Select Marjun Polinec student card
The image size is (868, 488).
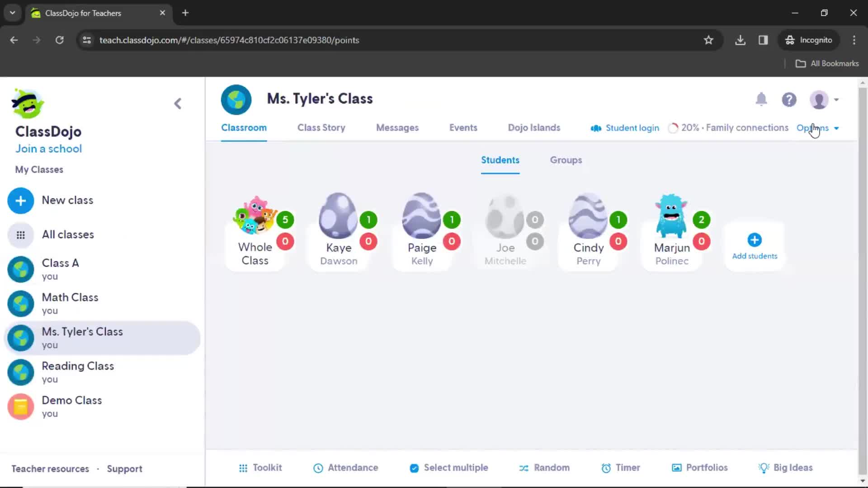coord(672,230)
